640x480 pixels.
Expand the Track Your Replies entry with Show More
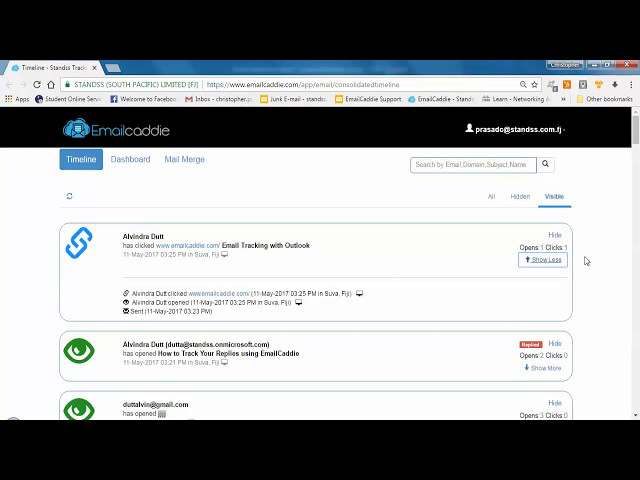tap(543, 368)
